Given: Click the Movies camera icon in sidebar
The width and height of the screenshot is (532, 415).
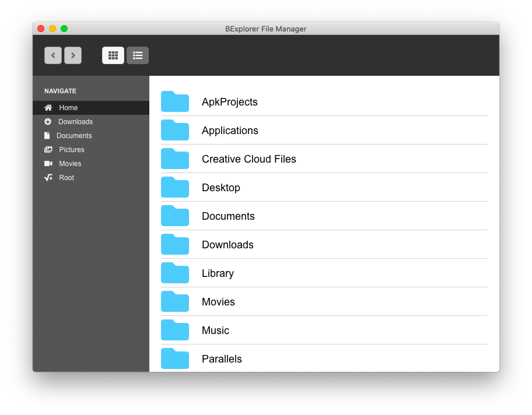Looking at the screenshot, I should pos(48,163).
